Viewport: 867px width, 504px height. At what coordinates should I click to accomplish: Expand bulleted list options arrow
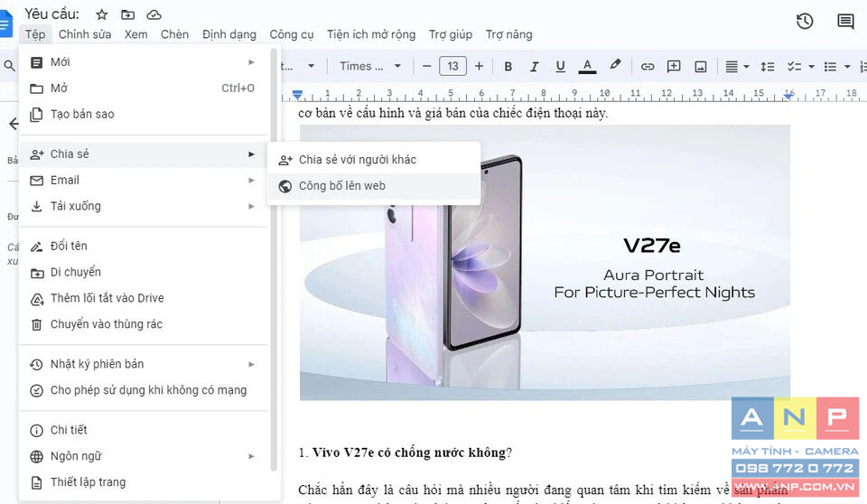pyautogui.click(x=847, y=67)
